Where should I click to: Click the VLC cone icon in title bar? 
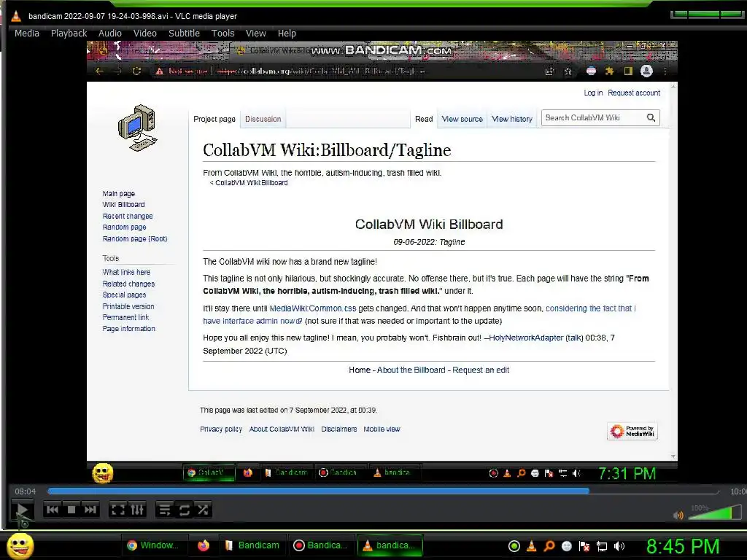tap(16, 16)
